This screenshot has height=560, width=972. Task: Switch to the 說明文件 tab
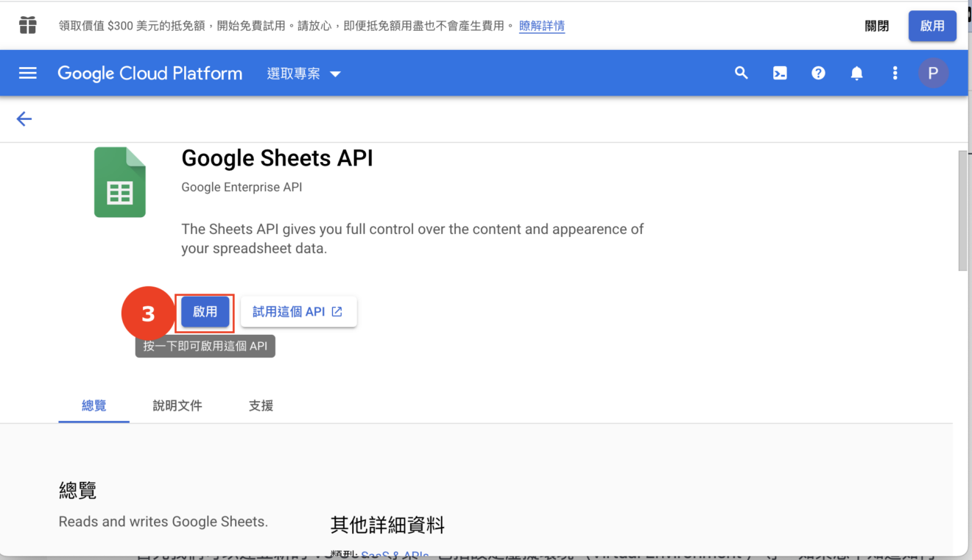pos(177,405)
